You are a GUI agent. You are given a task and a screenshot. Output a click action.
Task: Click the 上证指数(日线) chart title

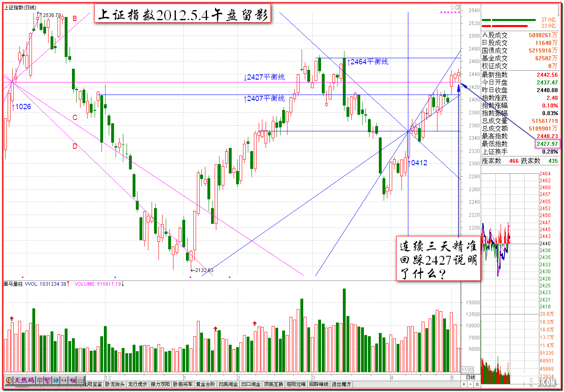[20, 8]
